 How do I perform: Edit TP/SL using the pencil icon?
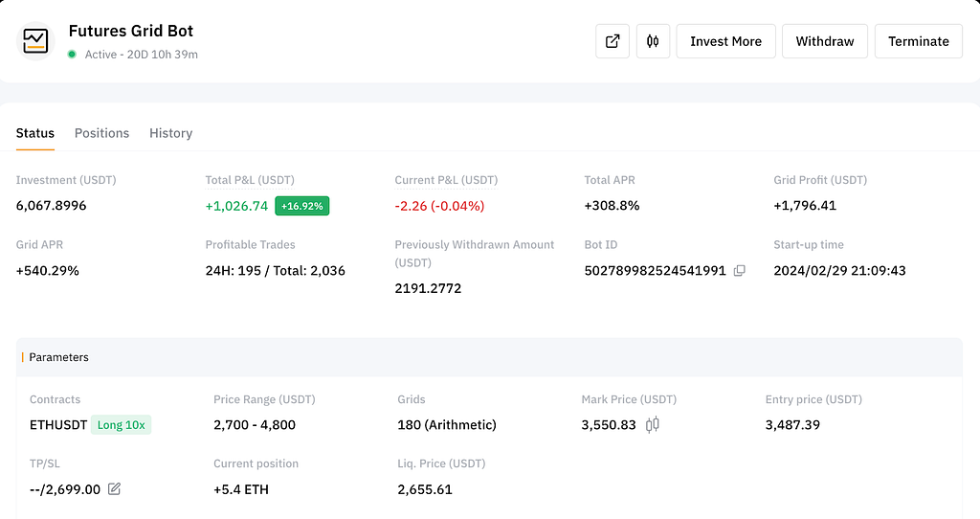click(x=114, y=489)
